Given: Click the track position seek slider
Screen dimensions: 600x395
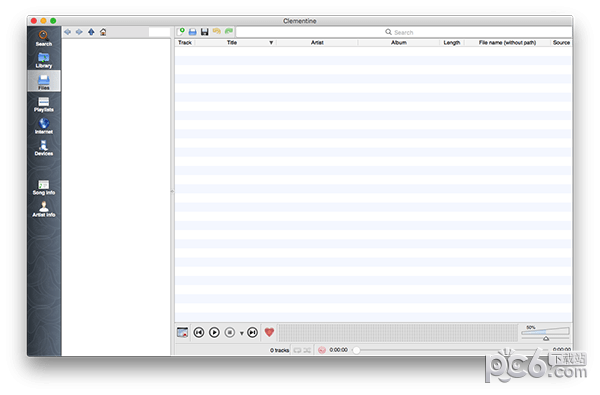Looking at the screenshot, I should coord(451,350).
